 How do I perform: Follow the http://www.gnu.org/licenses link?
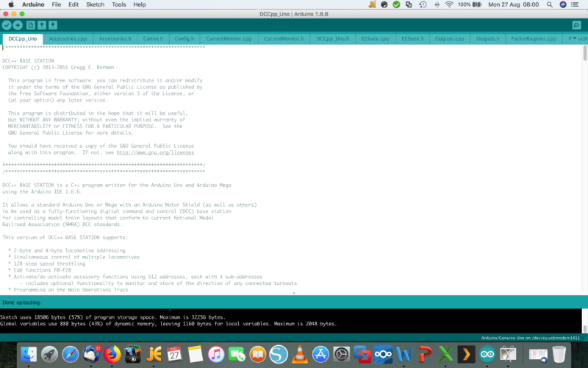point(155,152)
